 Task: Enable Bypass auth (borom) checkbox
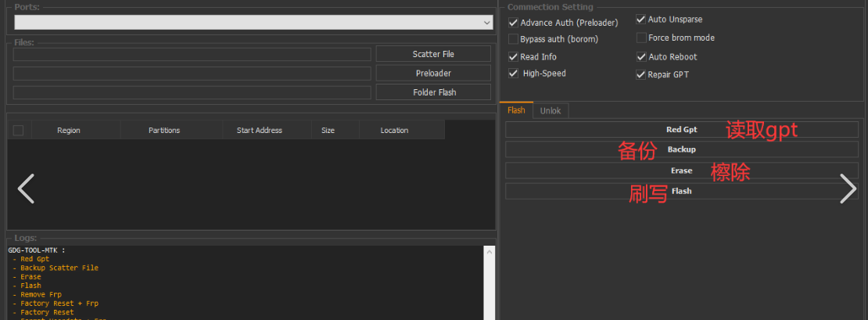(513, 38)
